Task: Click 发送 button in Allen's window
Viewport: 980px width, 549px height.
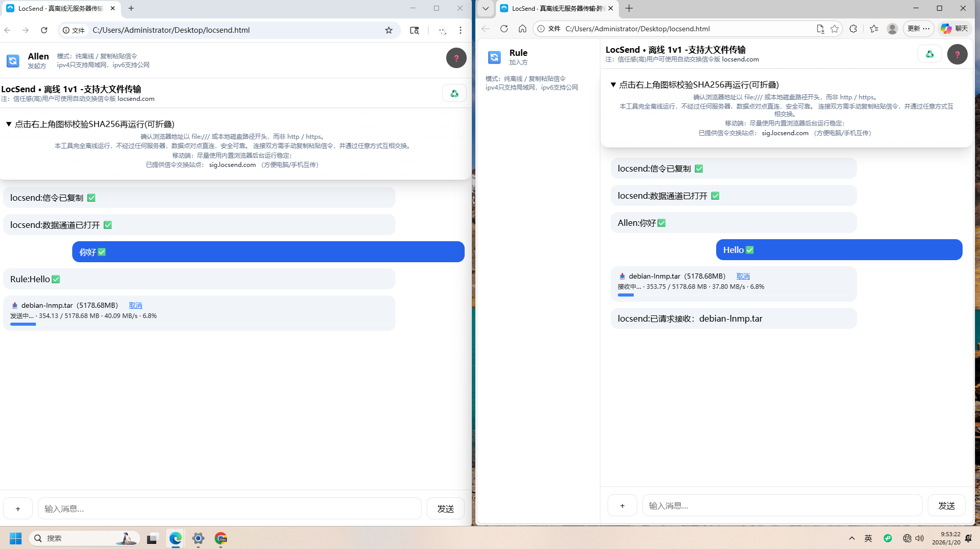Action: pos(445,509)
